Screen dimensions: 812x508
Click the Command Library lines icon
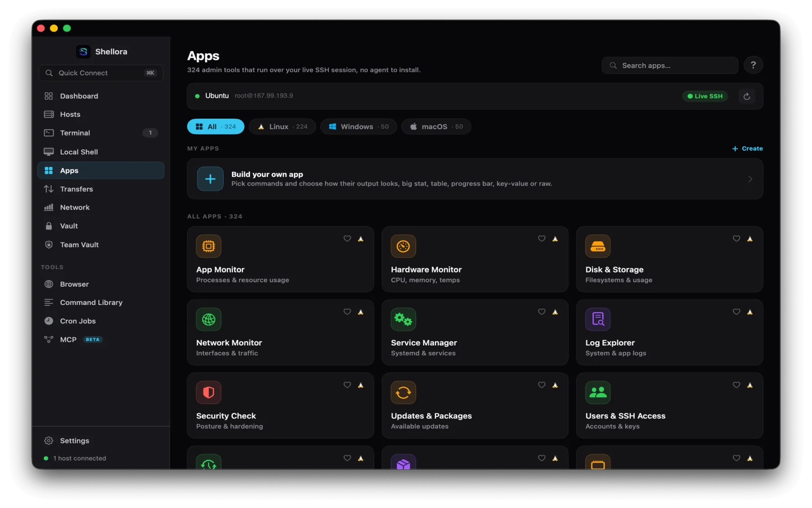(49, 303)
